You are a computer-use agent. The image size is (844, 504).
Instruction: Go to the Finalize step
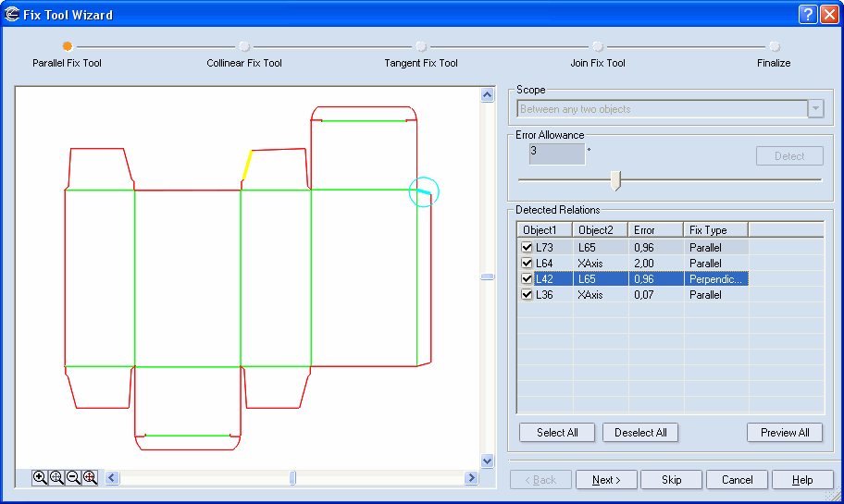[774, 46]
